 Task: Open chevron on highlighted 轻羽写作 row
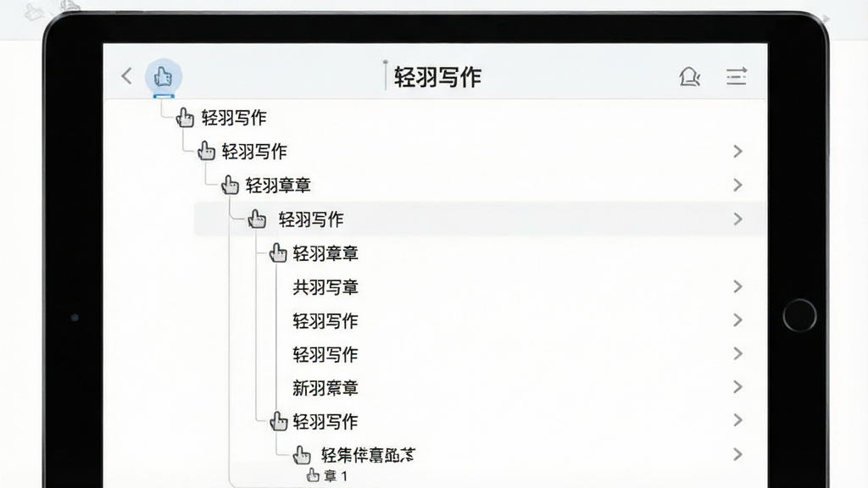point(737,219)
